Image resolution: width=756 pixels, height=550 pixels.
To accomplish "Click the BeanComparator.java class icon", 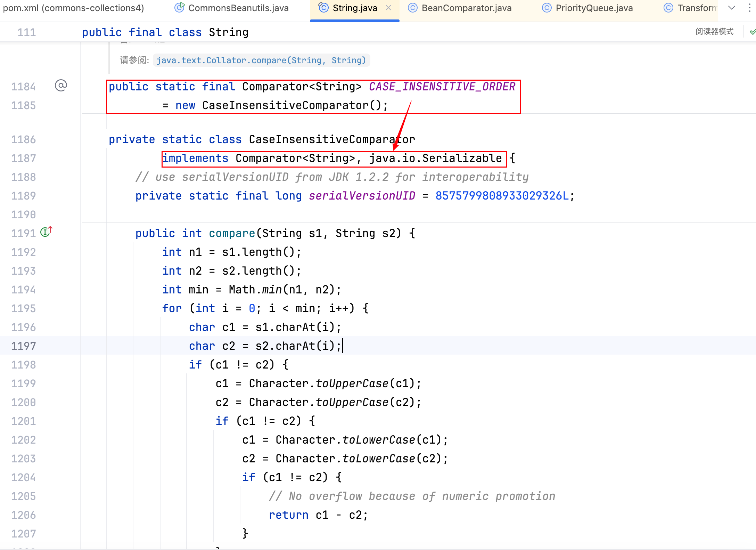I will (412, 8).
